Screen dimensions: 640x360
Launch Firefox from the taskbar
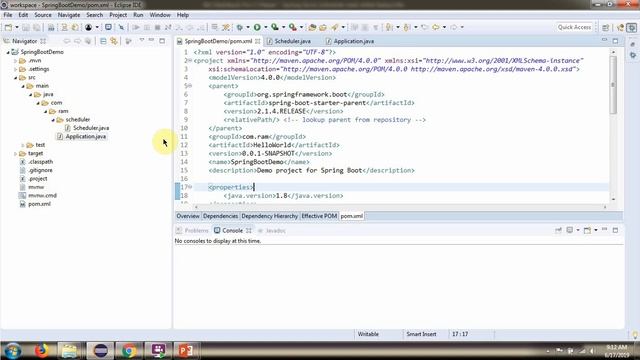(x=41, y=350)
